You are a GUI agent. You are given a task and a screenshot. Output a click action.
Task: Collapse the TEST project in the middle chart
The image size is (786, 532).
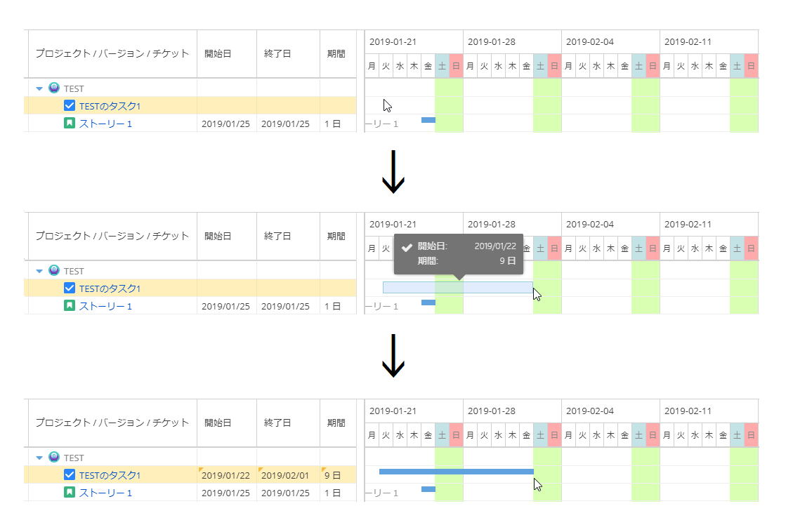click(x=39, y=271)
